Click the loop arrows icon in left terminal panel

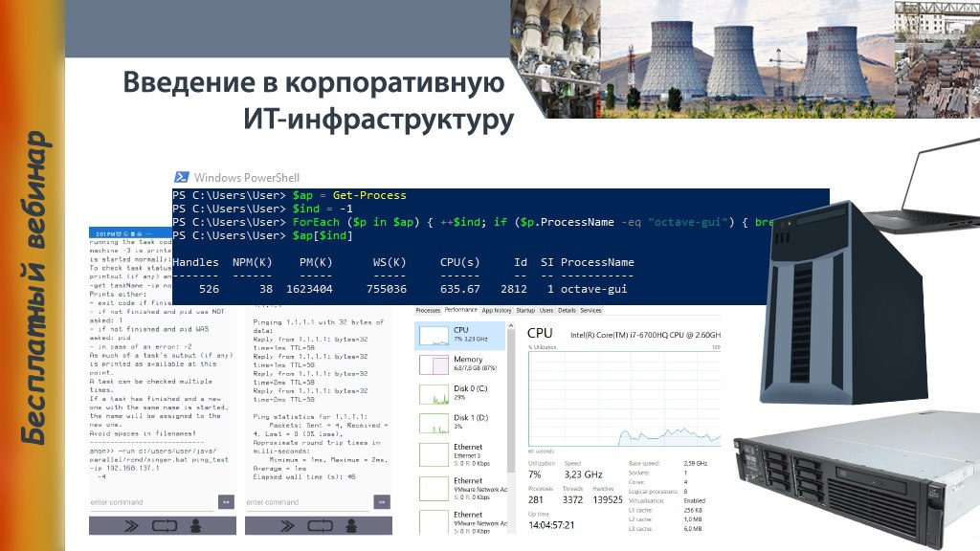pyautogui.click(x=165, y=526)
